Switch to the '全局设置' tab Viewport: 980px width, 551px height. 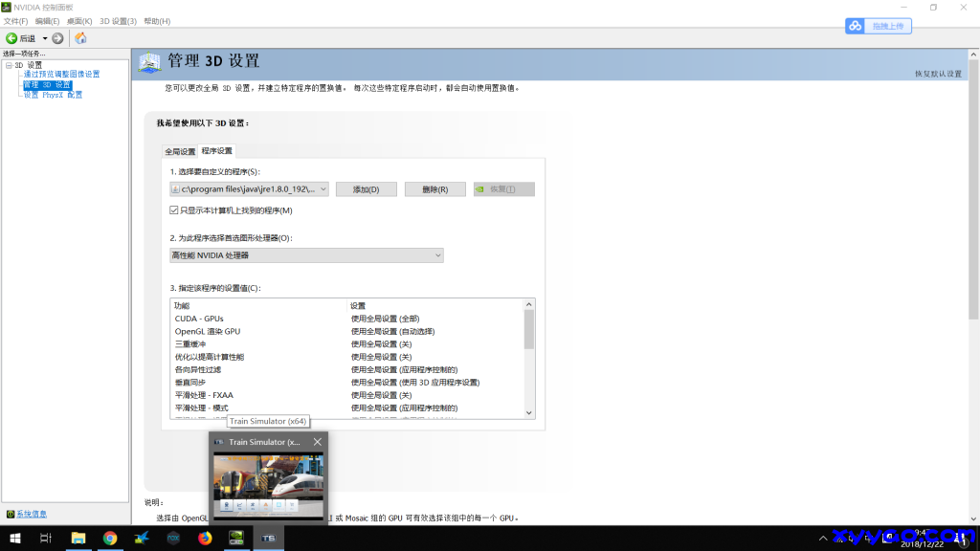[x=180, y=151]
